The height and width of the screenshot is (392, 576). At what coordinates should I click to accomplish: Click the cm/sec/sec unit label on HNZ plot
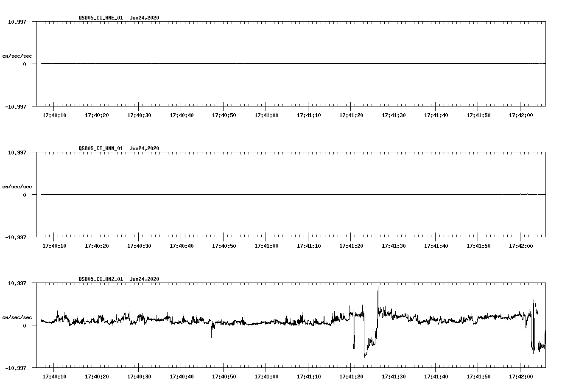pos(17,317)
